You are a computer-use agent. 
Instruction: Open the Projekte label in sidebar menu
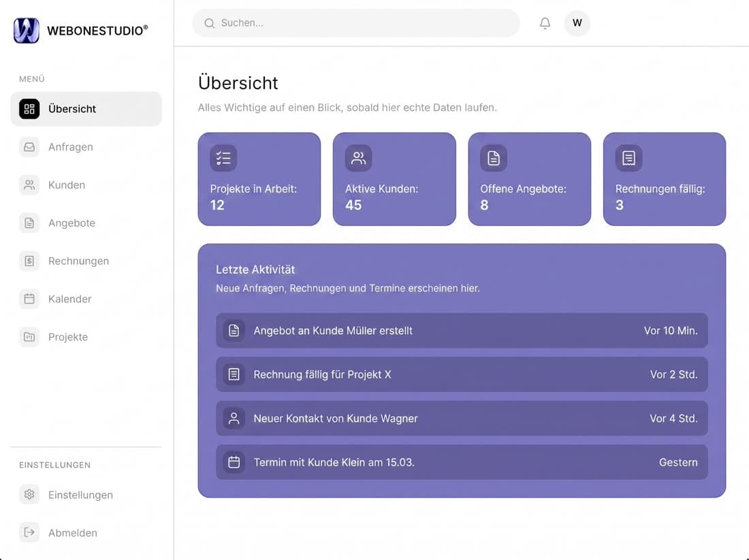pos(68,337)
